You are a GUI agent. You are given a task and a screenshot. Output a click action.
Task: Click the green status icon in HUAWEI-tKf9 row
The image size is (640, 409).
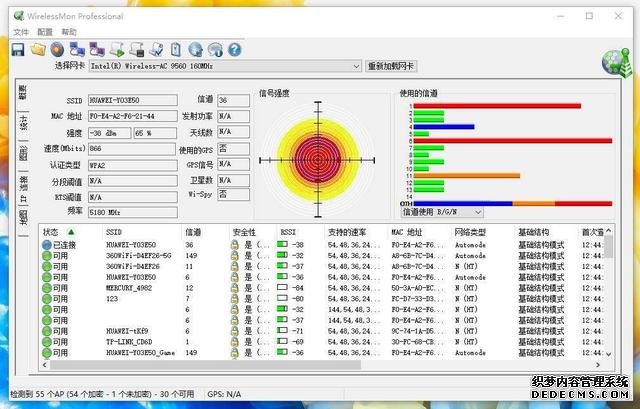[x=47, y=331]
